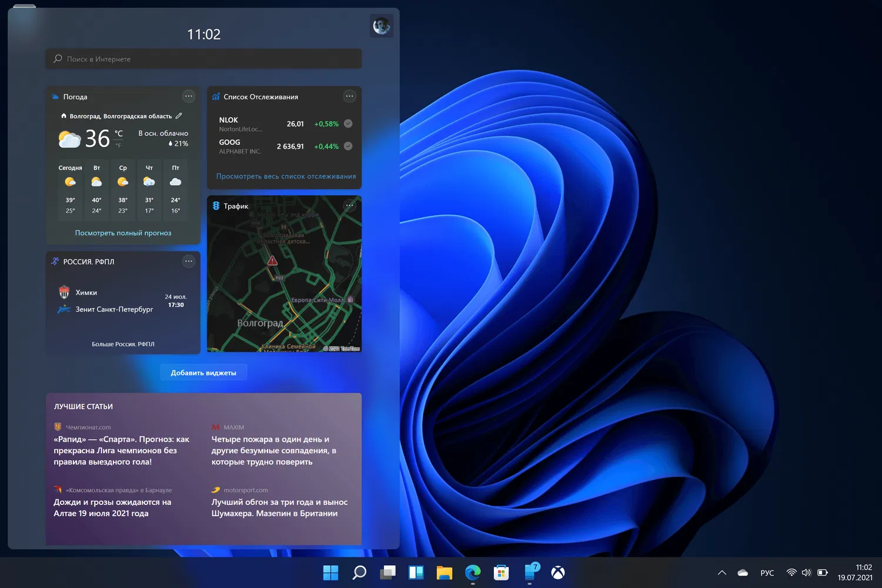Click the volume speaker icon in tray
This screenshot has height=588, width=882.
806,573
